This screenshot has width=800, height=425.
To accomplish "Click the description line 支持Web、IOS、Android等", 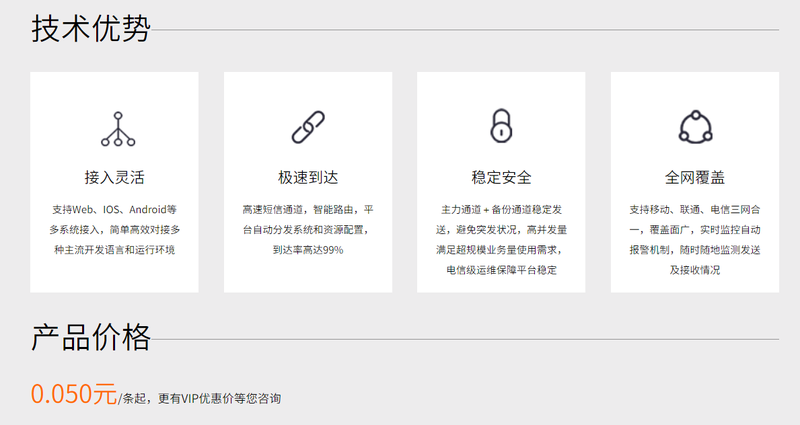I will point(114,210).
